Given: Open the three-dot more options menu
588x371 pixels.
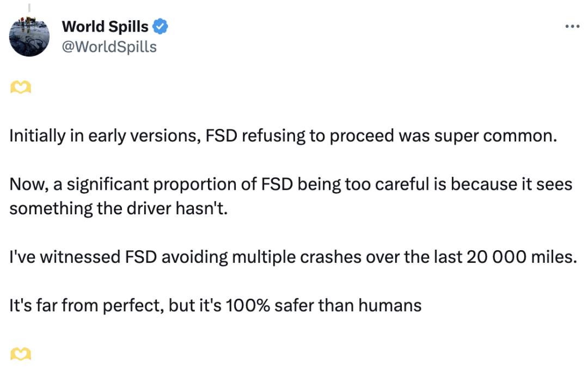Looking at the screenshot, I should coord(572,26).
